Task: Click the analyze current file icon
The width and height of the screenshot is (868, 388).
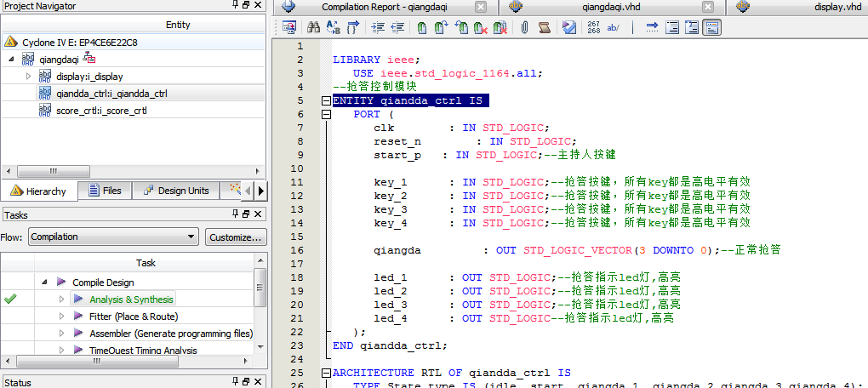Action: [x=568, y=27]
